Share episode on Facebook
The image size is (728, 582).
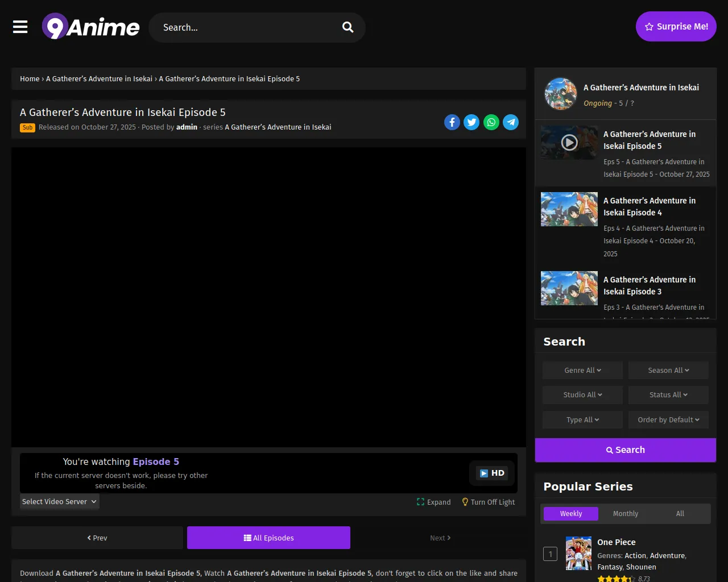[x=452, y=122]
